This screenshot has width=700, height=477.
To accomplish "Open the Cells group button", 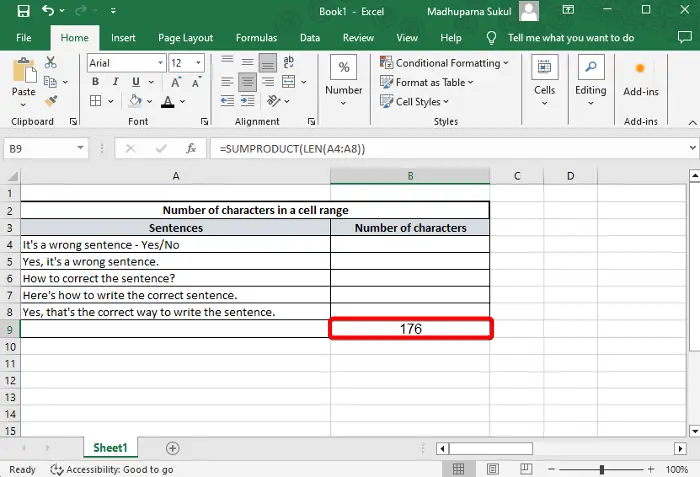I will 545,80.
